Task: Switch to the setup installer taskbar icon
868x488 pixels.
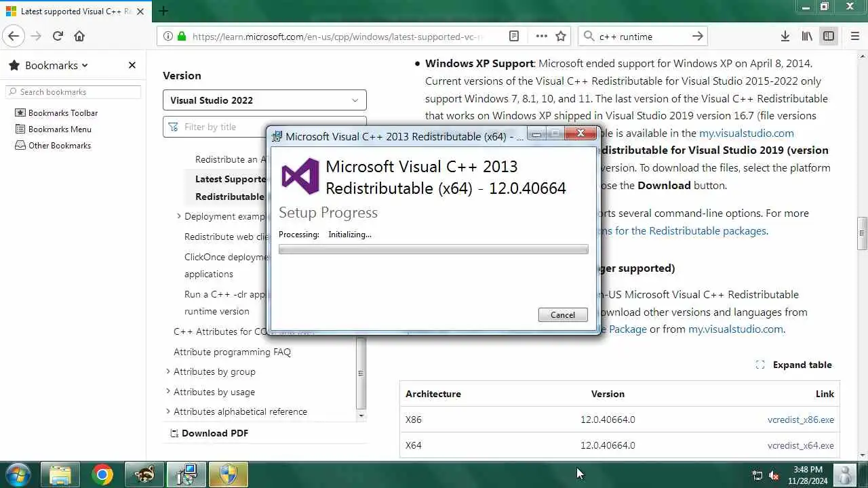Action: pyautogui.click(x=186, y=474)
